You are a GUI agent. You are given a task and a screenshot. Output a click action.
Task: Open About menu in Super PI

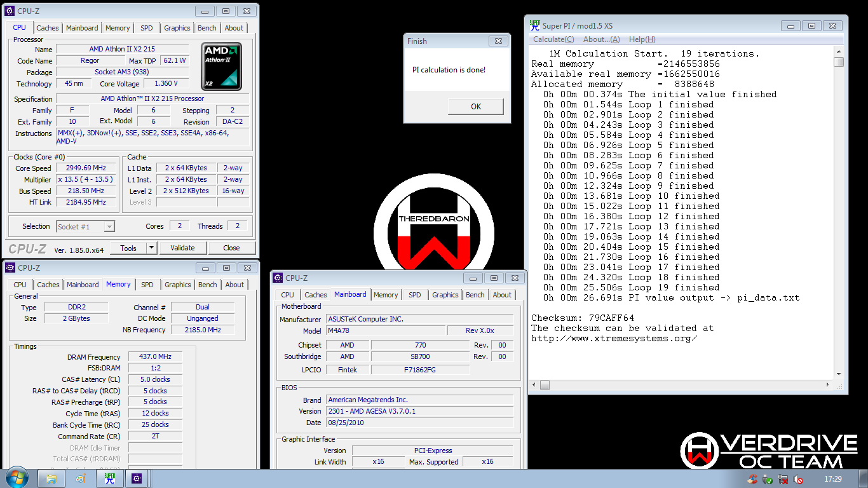click(601, 39)
